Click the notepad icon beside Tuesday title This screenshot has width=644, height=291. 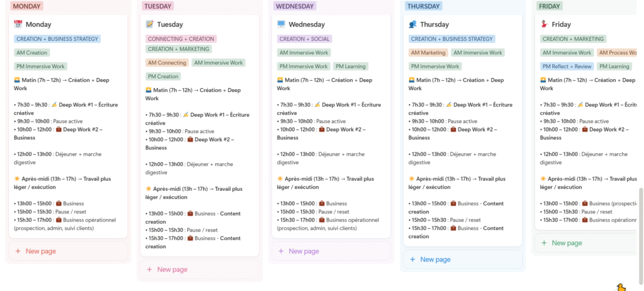pos(150,25)
